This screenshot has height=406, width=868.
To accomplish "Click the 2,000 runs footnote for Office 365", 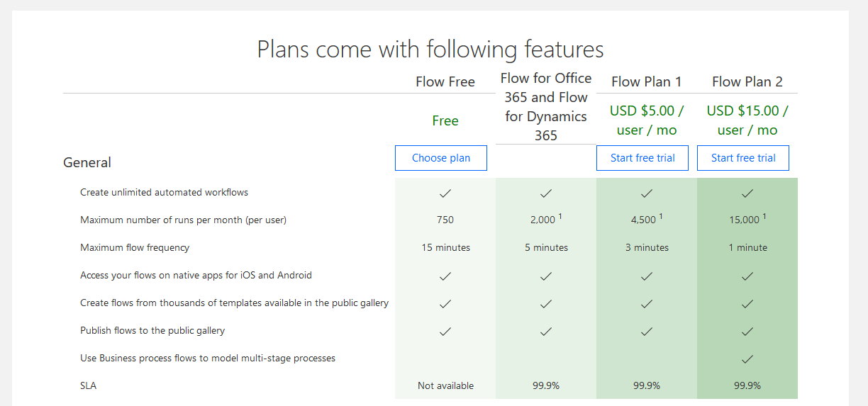I will tap(560, 217).
